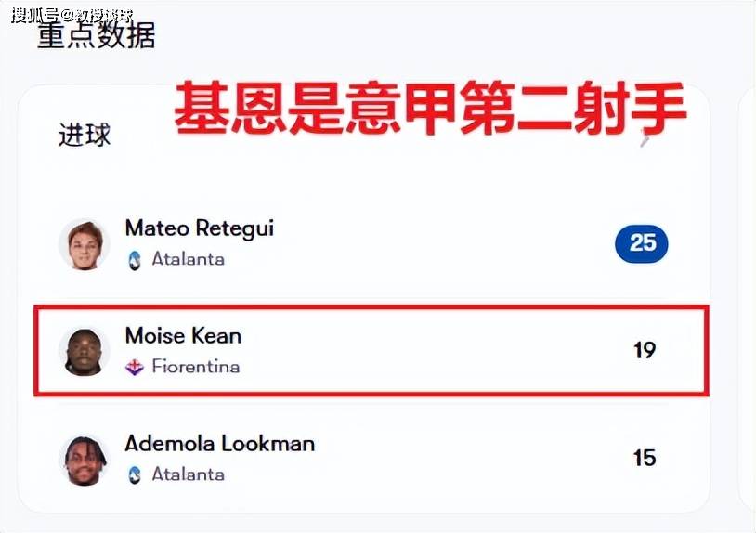Image resolution: width=756 pixels, height=533 pixels.
Task: Click Ademola Lookman's 15 goals figure
Action: point(645,458)
